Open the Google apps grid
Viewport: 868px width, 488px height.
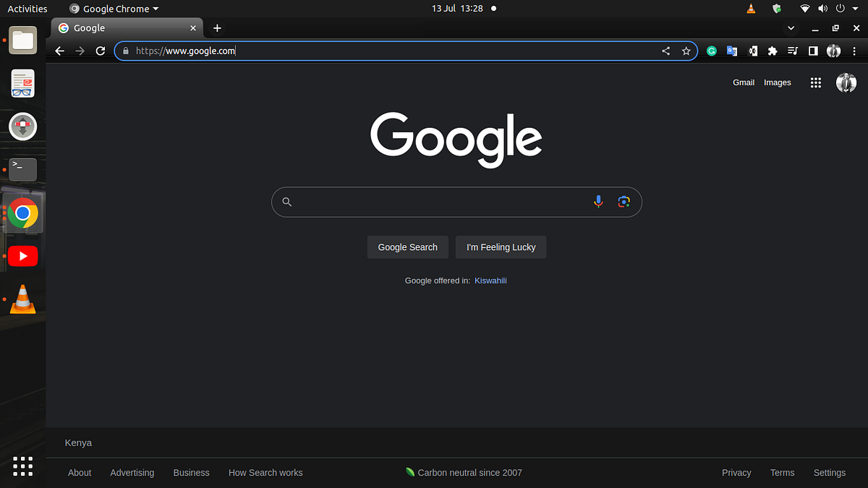[x=815, y=82]
